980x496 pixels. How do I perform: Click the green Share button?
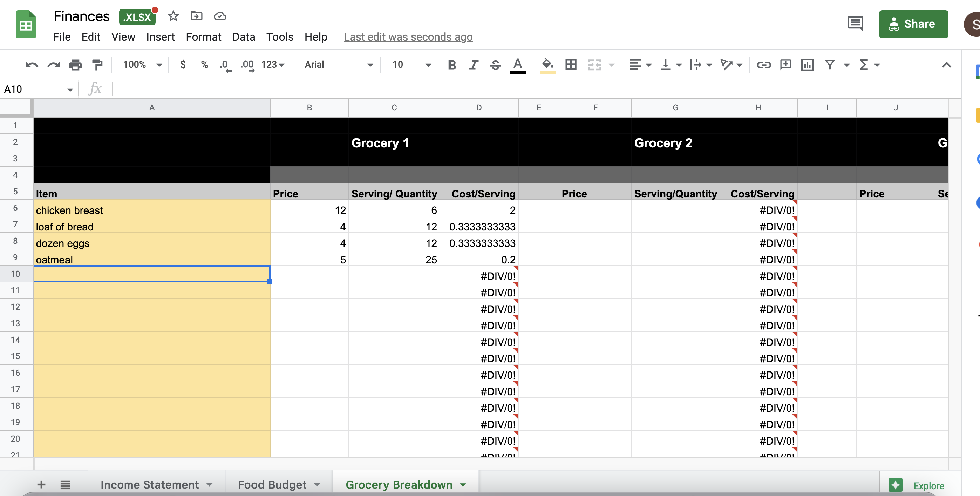click(913, 24)
